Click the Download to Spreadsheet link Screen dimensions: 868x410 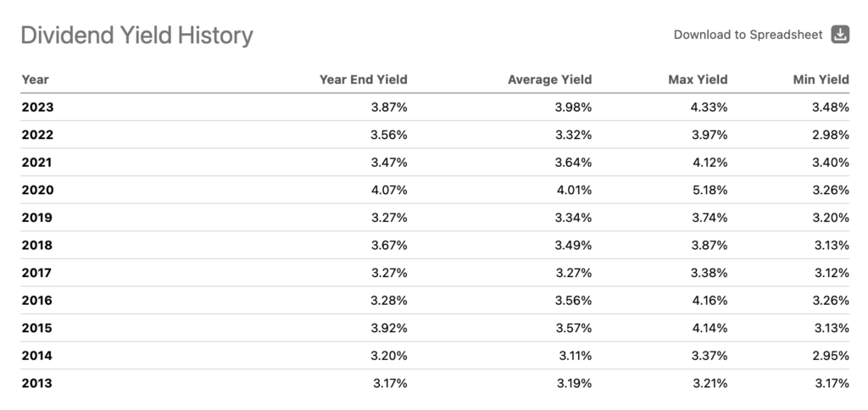coord(748,35)
